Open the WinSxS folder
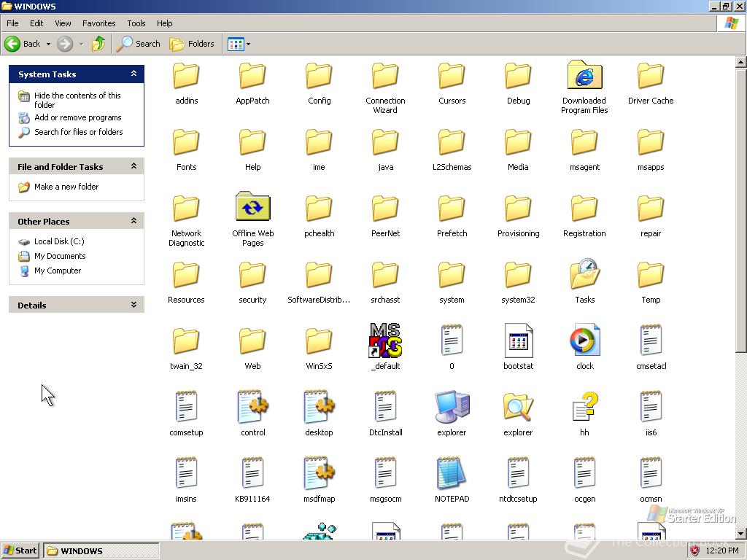 coord(319,341)
